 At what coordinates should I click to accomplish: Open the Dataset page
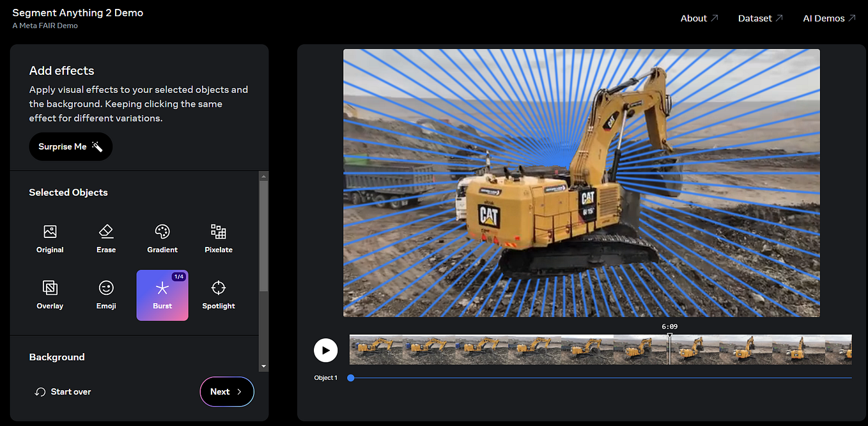[x=759, y=18]
